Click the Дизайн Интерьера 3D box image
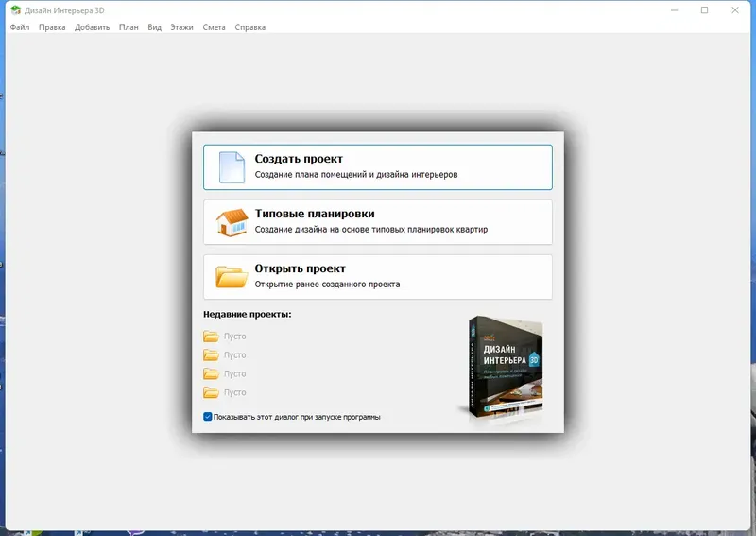The height and width of the screenshot is (536, 756). click(505, 369)
